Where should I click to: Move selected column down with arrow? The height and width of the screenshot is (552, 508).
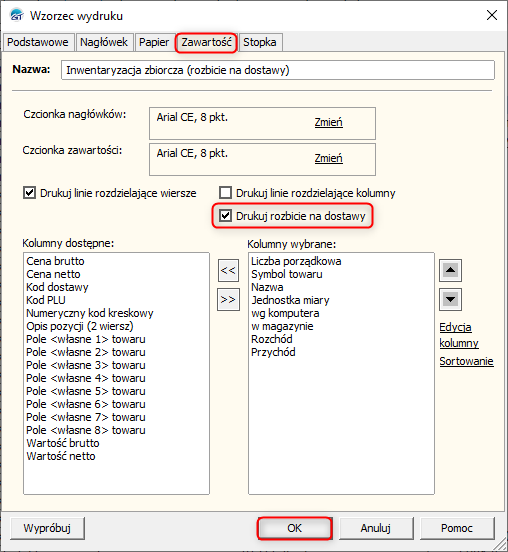(x=450, y=300)
